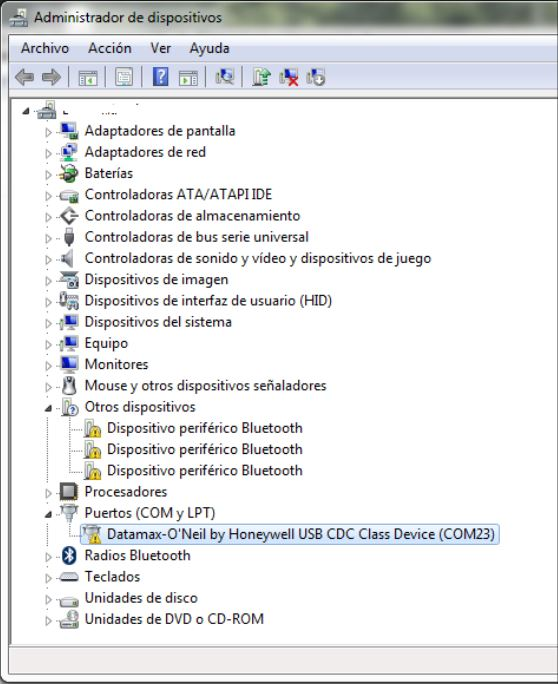
Task: Select third Dispositivo periférico Bluetooth entry
Action: [x=205, y=470]
